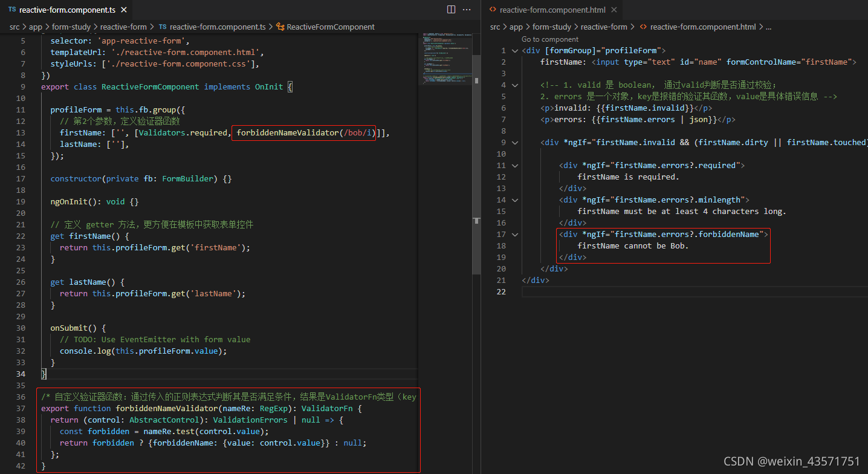Fold the errors?.required div on line 11
The width and height of the screenshot is (868, 474).
pos(515,166)
